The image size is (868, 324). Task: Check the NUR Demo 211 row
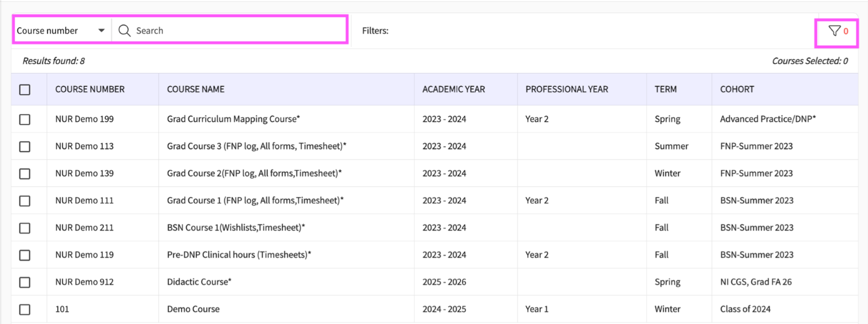coord(25,228)
